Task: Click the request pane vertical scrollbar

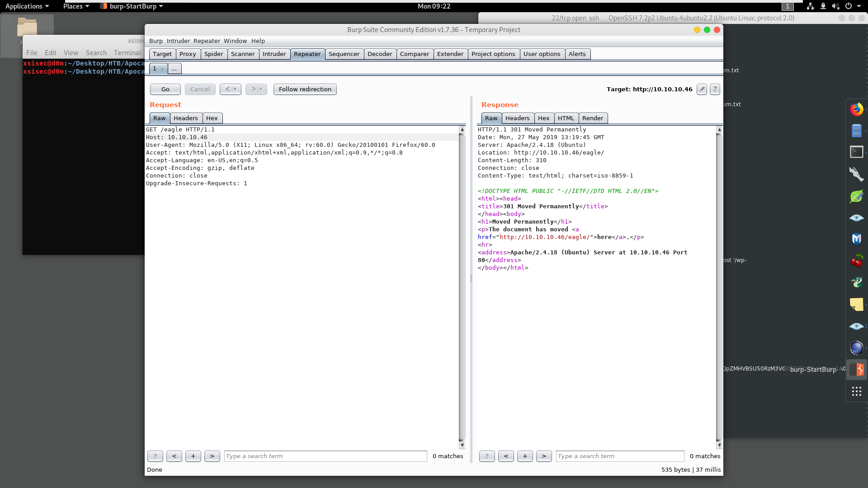Action: click(x=462, y=287)
